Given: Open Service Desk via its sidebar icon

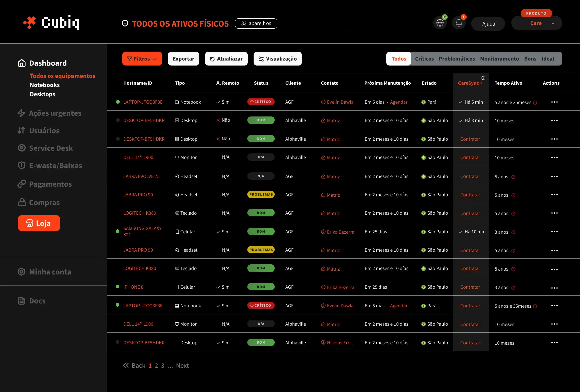Looking at the screenshot, I should 21,148.
